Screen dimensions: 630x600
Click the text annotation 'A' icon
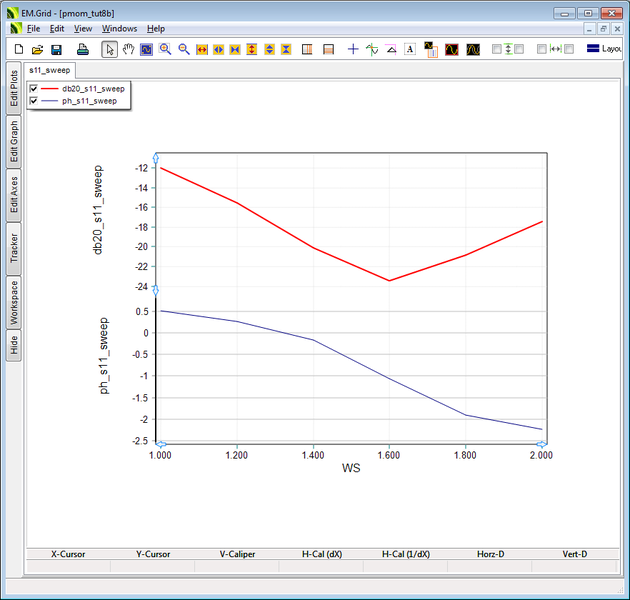coord(410,49)
